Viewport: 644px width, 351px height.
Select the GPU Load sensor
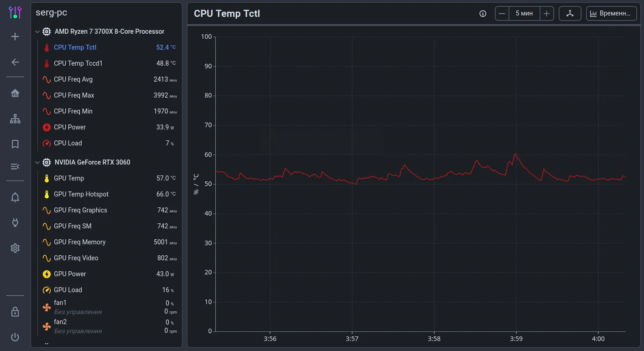coord(109,290)
